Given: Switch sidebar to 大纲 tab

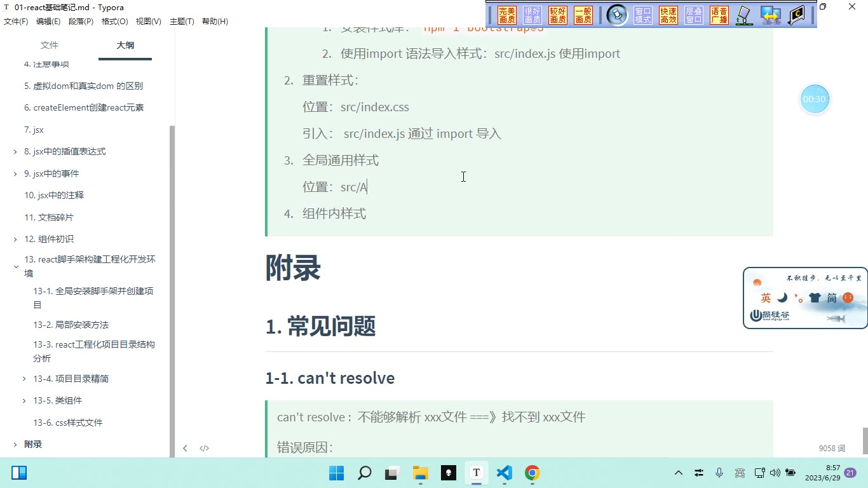Looking at the screenshot, I should pos(125,45).
